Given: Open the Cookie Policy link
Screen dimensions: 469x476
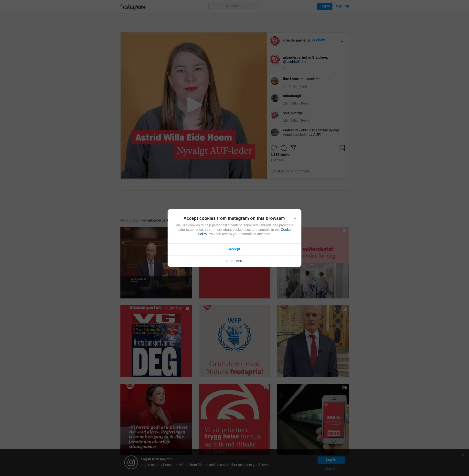Looking at the screenshot, I should 286,230.
